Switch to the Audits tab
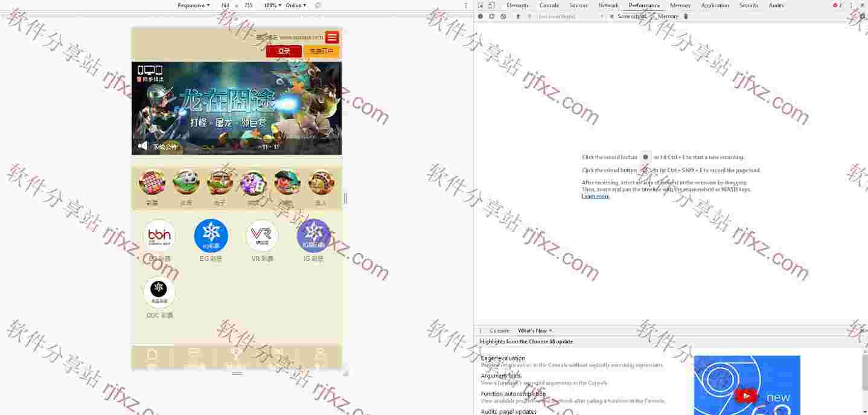Image resolution: width=868 pixels, height=415 pixels. pos(776,5)
